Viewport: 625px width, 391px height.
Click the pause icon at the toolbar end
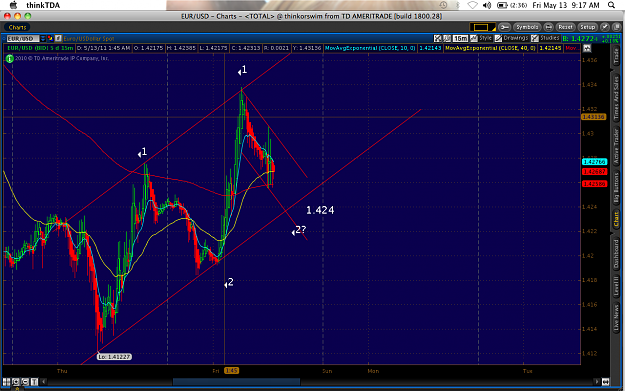617,27
